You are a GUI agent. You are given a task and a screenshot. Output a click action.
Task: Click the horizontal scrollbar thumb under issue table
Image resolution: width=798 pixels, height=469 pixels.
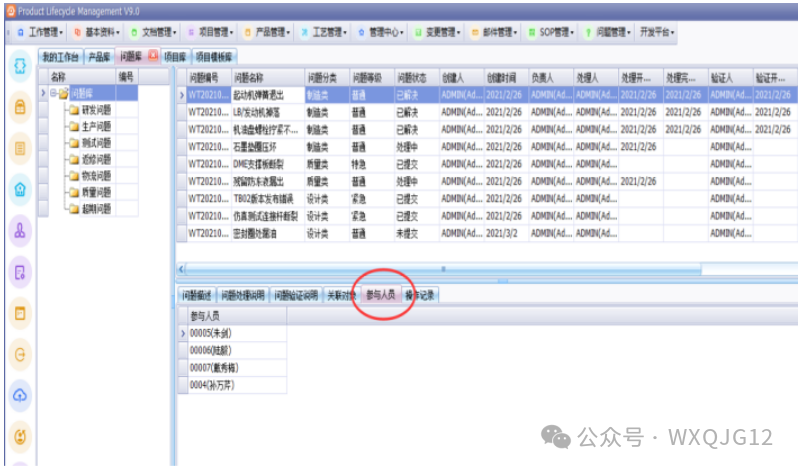coord(443,269)
